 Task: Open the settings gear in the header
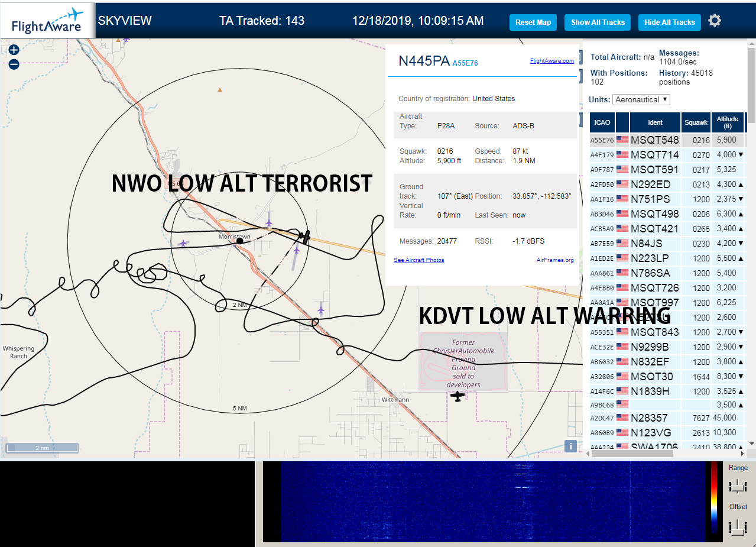pyautogui.click(x=715, y=21)
